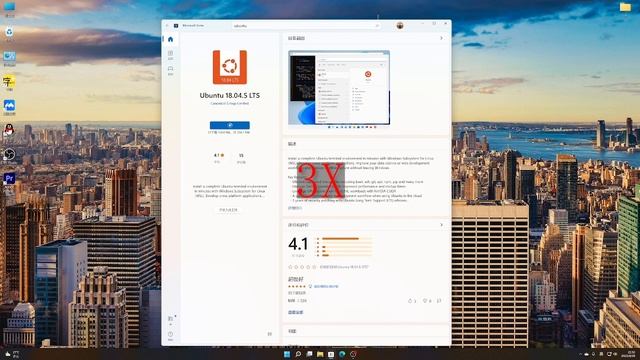640x360 pixels.
Task: Focus the Store search box containing ubuntu
Action: 306,25
